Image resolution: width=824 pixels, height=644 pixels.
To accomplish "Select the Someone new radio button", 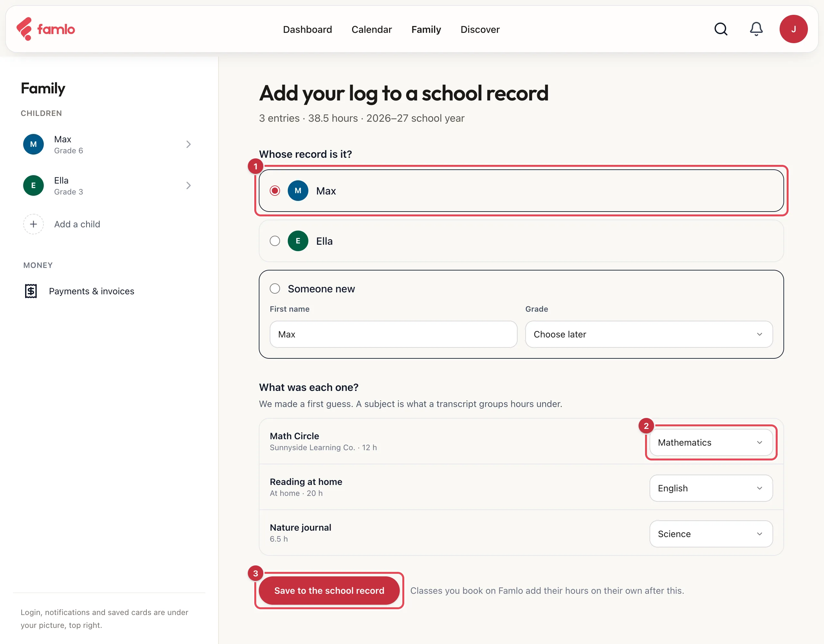I will [275, 289].
